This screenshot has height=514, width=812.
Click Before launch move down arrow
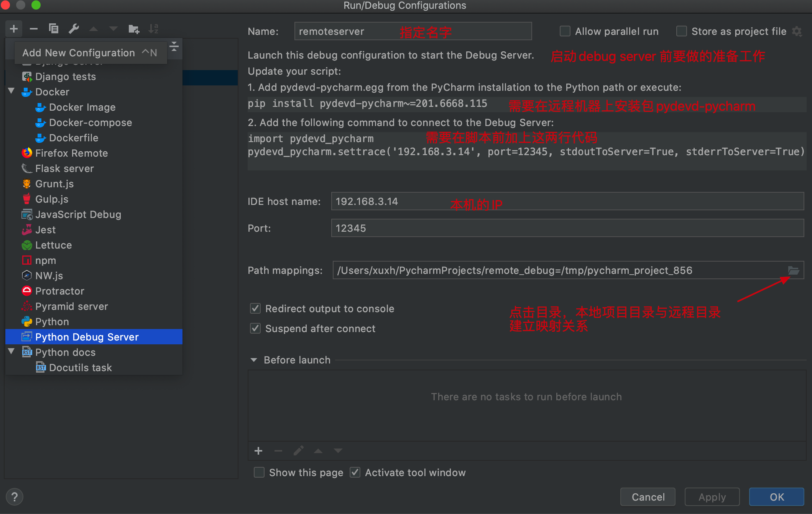click(x=338, y=451)
